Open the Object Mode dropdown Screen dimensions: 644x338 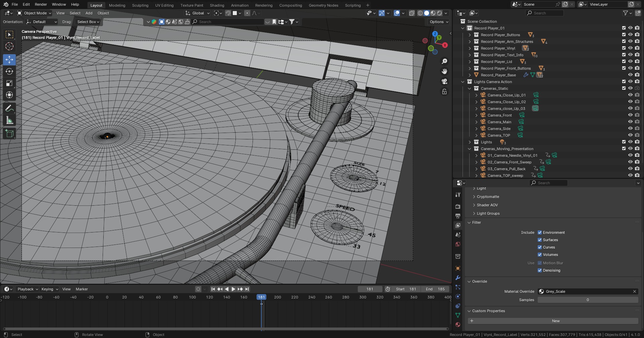(34, 13)
